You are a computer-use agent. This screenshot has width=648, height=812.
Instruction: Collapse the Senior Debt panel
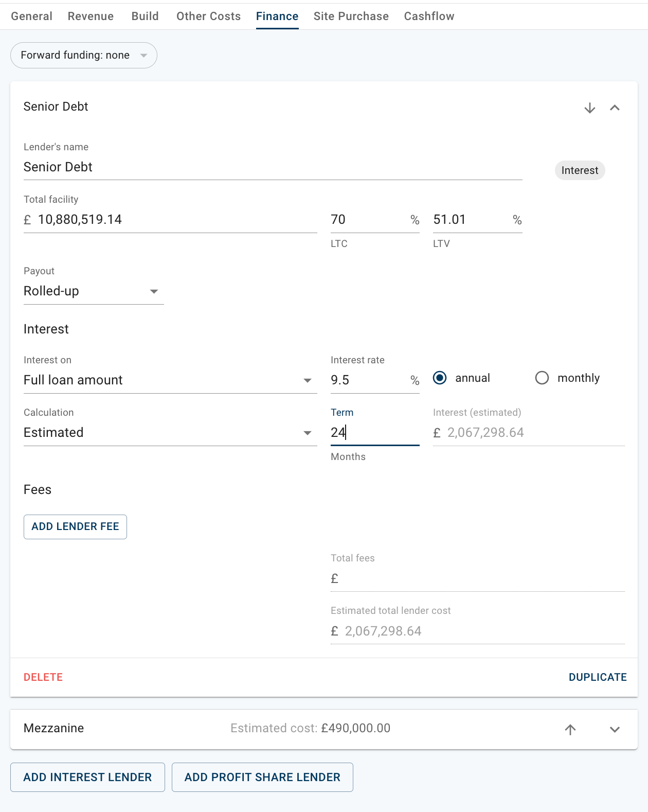615,108
